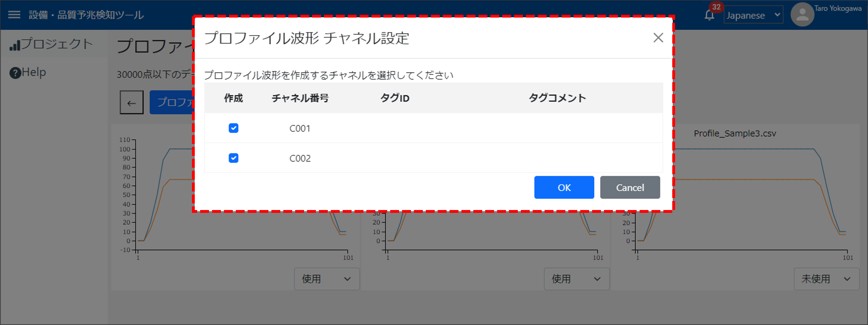This screenshot has width=868, height=325.
Task: Select the C002 channel number cell
Action: pyautogui.click(x=300, y=158)
